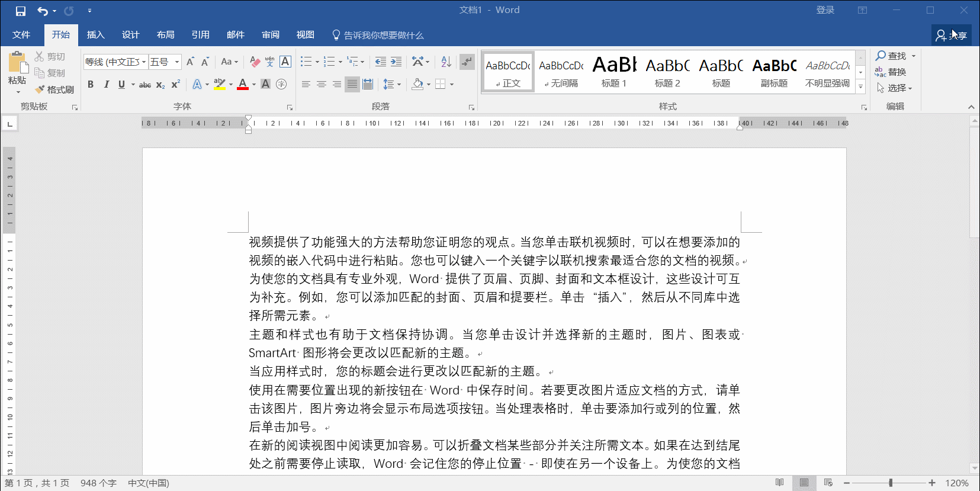Image resolution: width=980 pixels, height=491 pixels.
Task: Apply character border icon
Action: click(285, 62)
